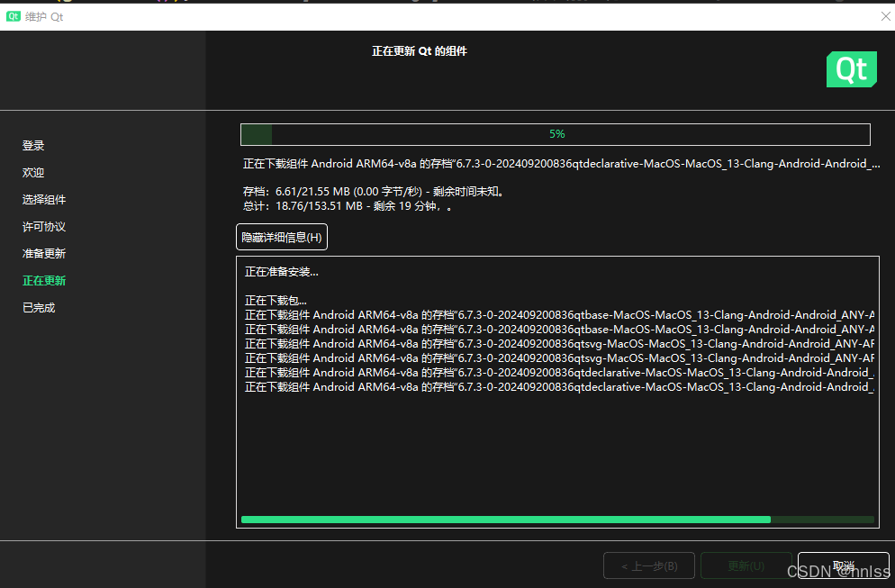Click the 更新(U) update button

(746, 565)
